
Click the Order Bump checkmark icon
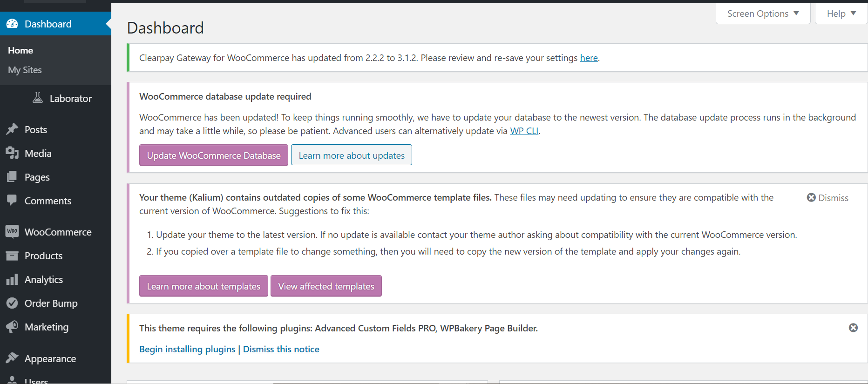tap(12, 303)
